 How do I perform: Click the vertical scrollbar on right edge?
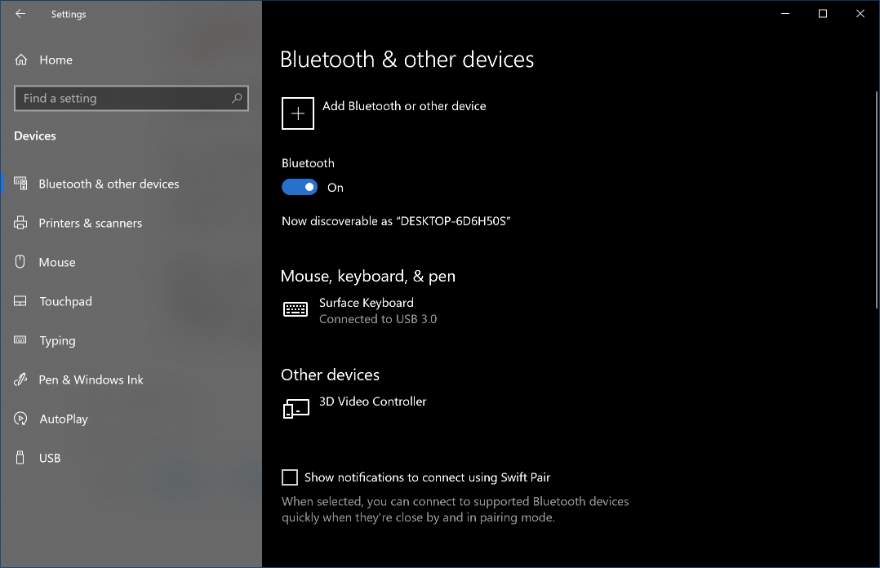click(x=874, y=300)
